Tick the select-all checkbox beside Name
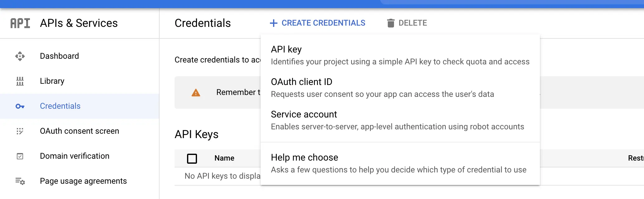This screenshot has height=199, width=644. tap(192, 158)
